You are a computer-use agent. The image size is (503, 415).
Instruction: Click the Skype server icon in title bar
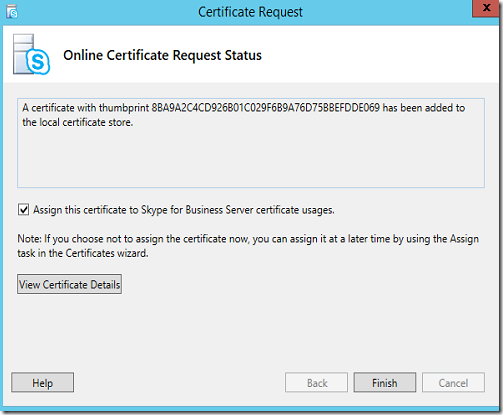tap(12, 12)
